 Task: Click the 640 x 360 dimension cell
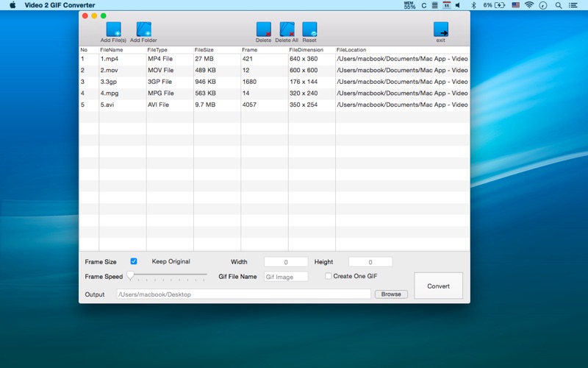[304, 59]
